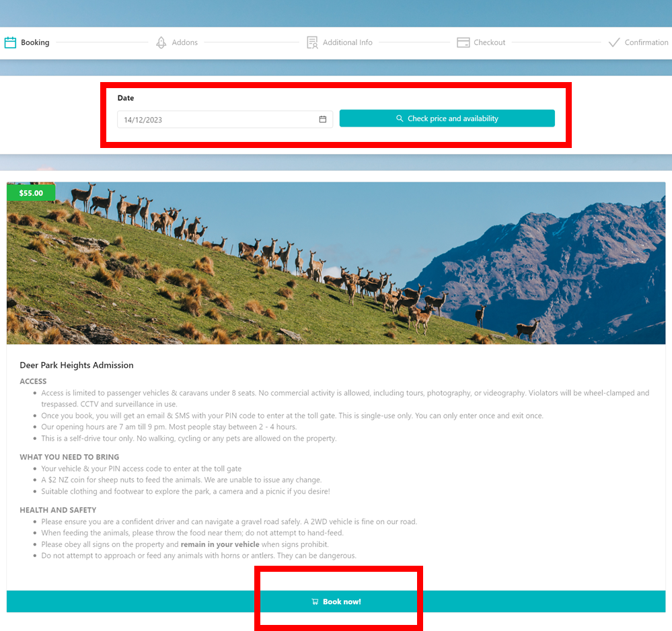Click the 'Our opening hours are 7 am' line
Viewport: 672px width, 631px height.
(169, 427)
